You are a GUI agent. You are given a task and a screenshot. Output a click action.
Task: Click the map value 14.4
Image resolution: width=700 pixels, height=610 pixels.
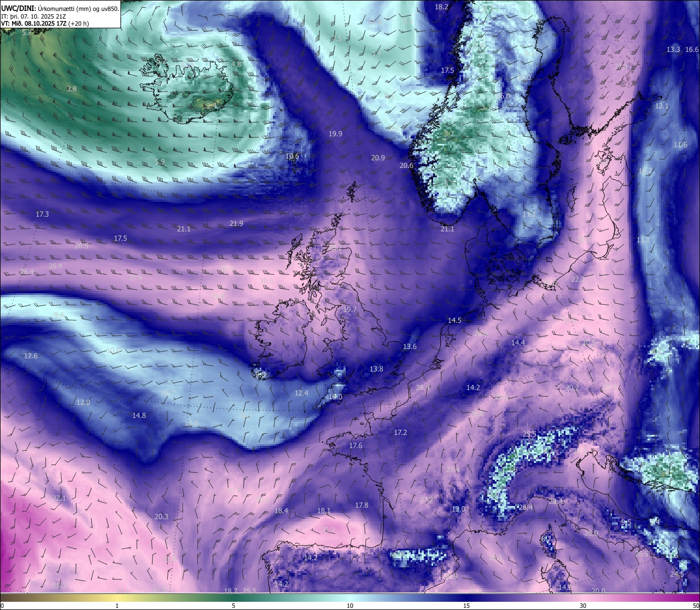518,343
